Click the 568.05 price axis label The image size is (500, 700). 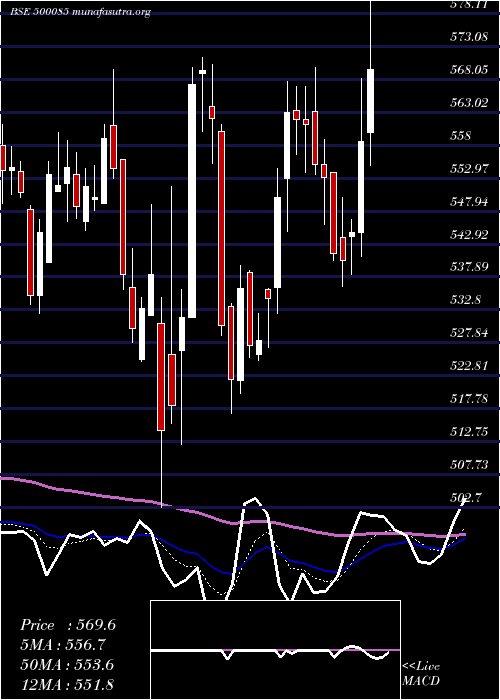(469, 70)
